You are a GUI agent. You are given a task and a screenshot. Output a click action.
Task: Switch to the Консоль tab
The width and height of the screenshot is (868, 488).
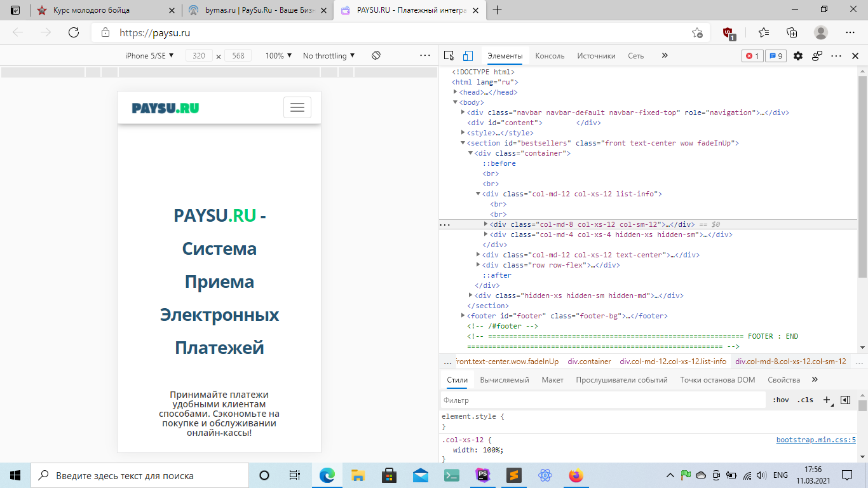(x=550, y=56)
